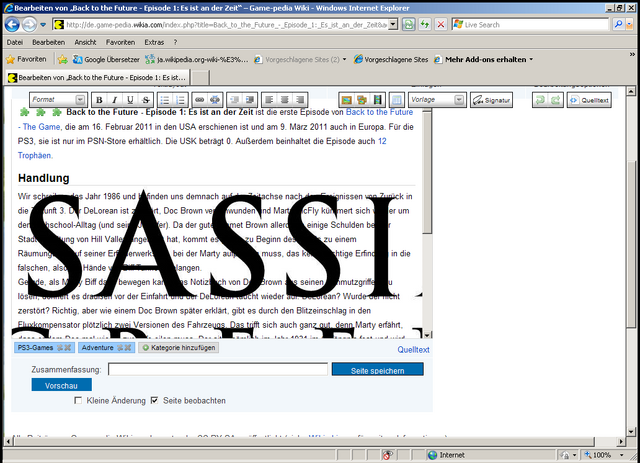Click the Zusammenfassung input field
640x463 pixels.
pyautogui.click(x=218, y=370)
